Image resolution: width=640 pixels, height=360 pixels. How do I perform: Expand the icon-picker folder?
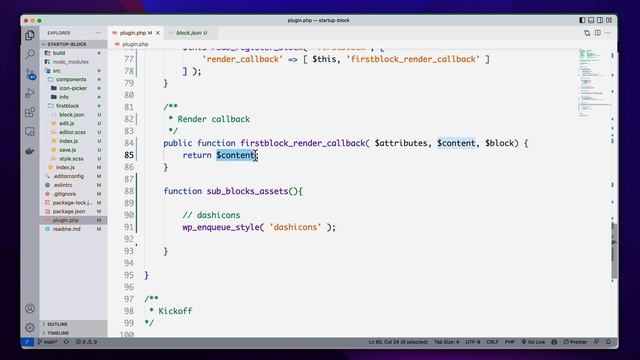tap(73, 88)
